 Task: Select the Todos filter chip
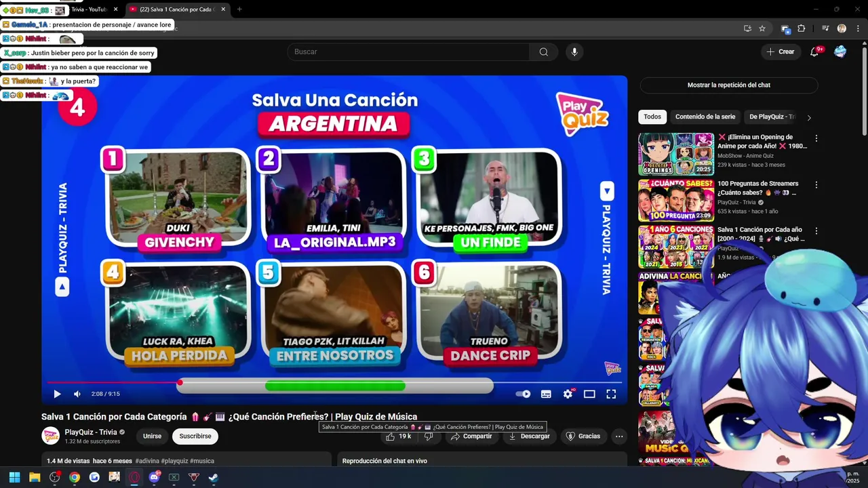[x=652, y=117]
